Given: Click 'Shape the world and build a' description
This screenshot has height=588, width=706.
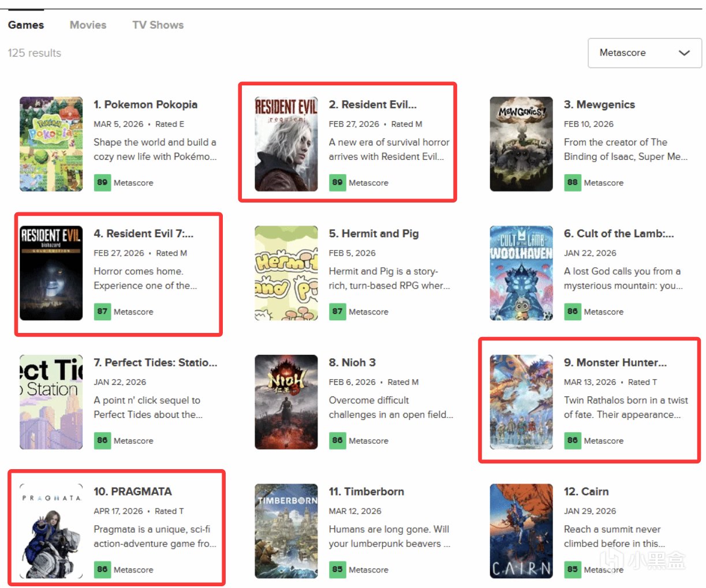Looking at the screenshot, I should (x=155, y=142).
